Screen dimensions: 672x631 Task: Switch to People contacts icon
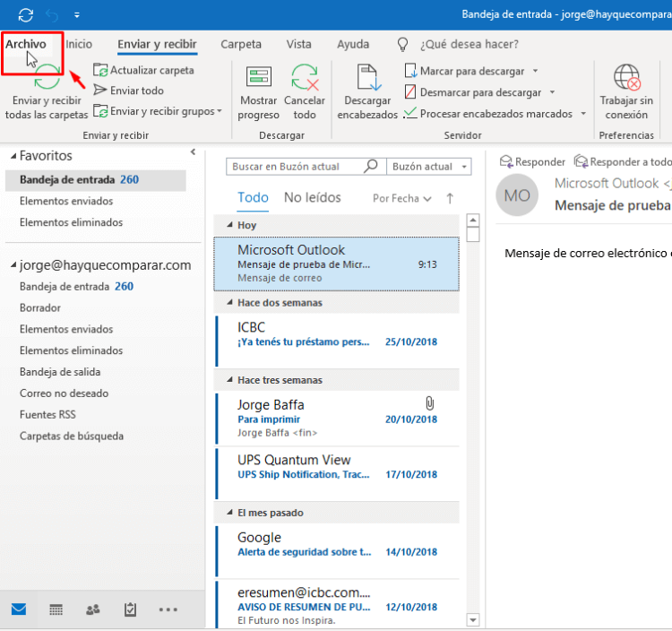(x=93, y=609)
